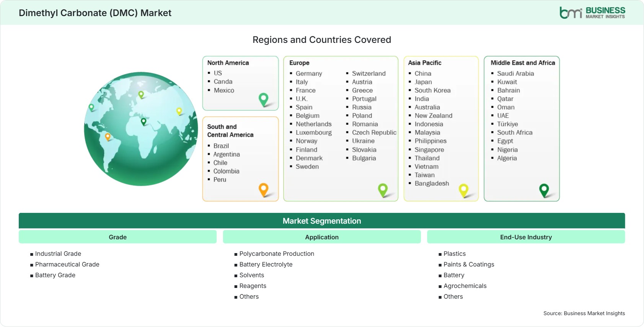Click 'Switzerland' in Europe list
The width and height of the screenshot is (644, 327).
point(369,74)
